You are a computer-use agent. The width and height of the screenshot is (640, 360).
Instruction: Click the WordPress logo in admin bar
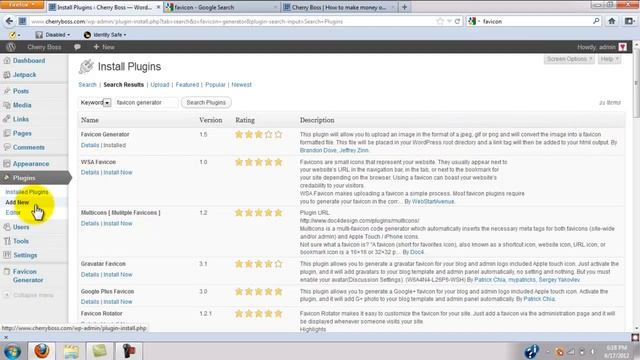click(11, 47)
